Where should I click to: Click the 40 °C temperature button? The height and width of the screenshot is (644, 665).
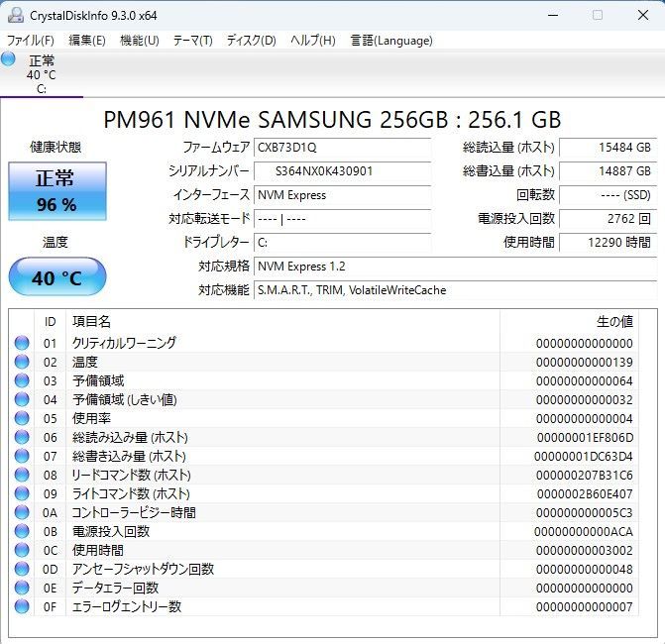click(x=57, y=277)
